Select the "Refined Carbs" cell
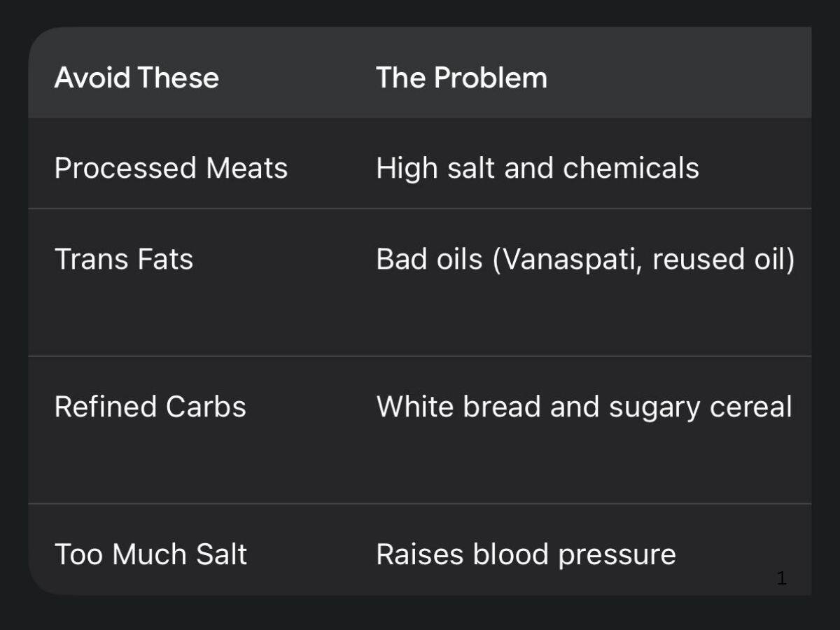This screenshot has width=840, height=630. coord(150,407)
